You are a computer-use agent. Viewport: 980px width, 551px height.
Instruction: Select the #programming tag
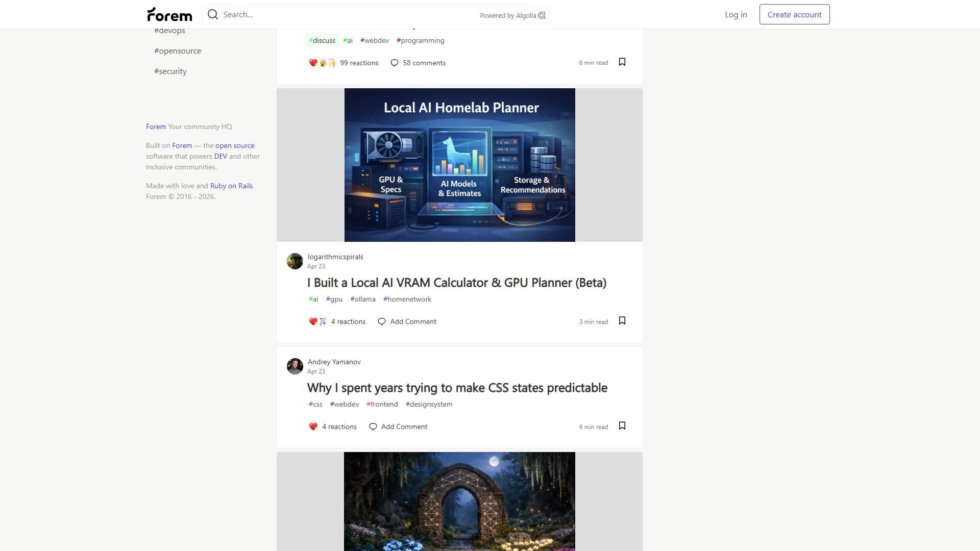tap(421, 41)
